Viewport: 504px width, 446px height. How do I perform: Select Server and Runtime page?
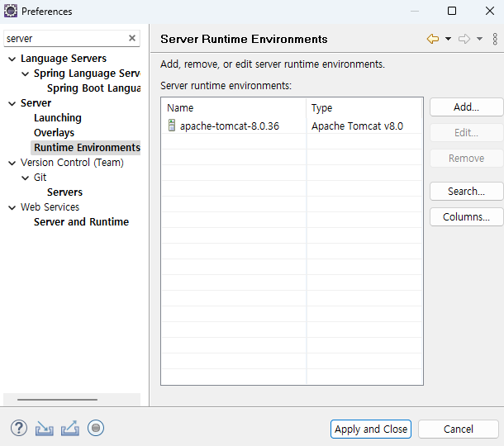coord(81,221)
